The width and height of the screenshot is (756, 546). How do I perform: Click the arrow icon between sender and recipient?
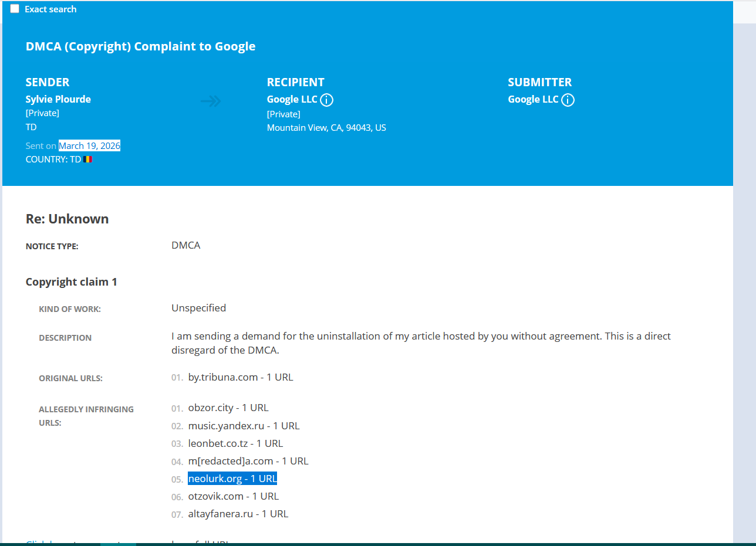click(x=211, y=101)
